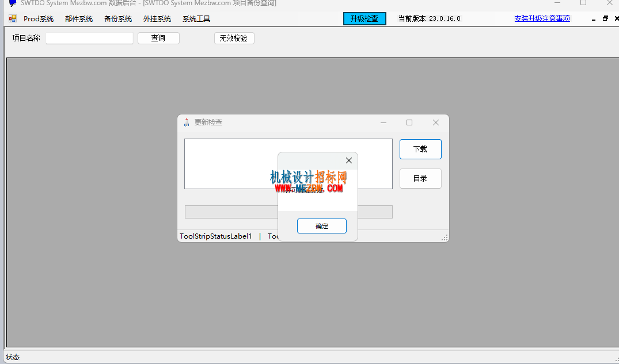Click the 状态 status bar label

coord(13,357)
